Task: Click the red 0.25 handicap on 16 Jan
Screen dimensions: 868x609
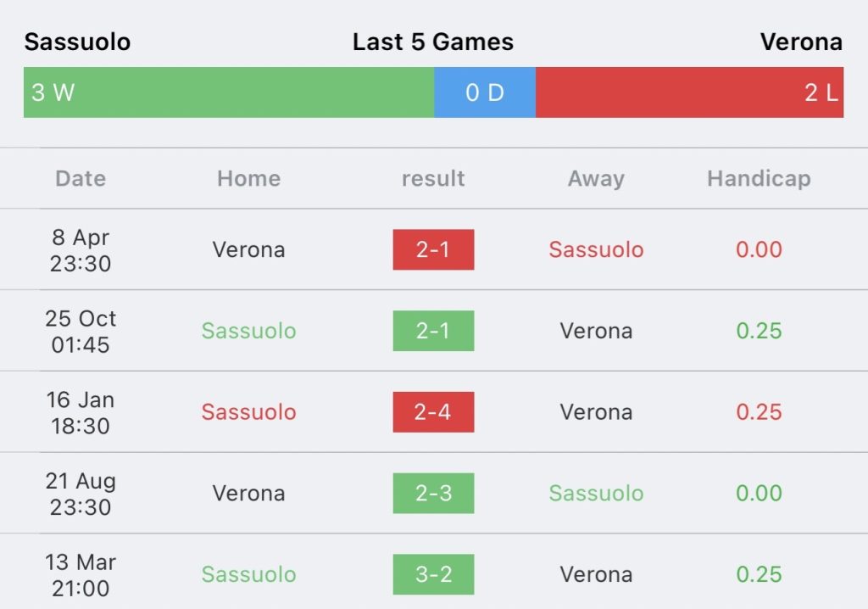Action: pyautogui.click(x=759, y=411)
